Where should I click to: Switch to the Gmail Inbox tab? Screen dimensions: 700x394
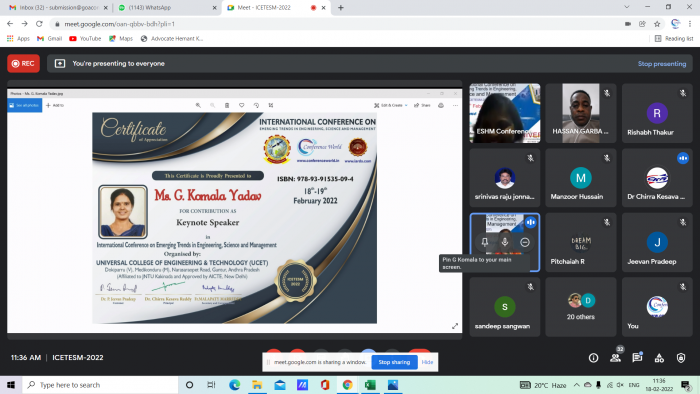pos(58,8)
